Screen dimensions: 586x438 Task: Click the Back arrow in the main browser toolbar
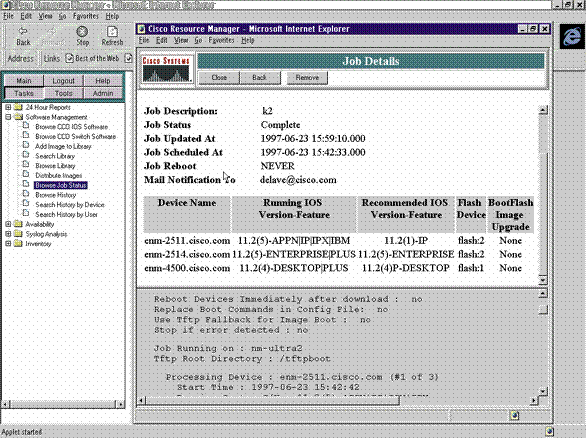[x=23, y=31]
